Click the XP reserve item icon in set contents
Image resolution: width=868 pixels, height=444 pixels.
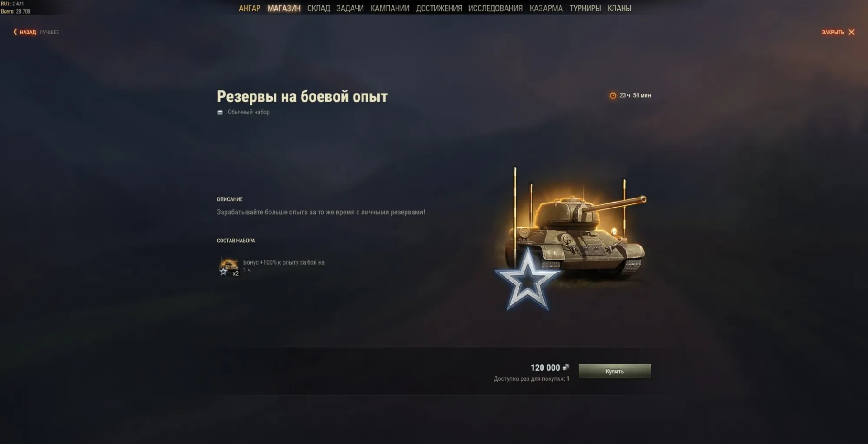[229, 266]
